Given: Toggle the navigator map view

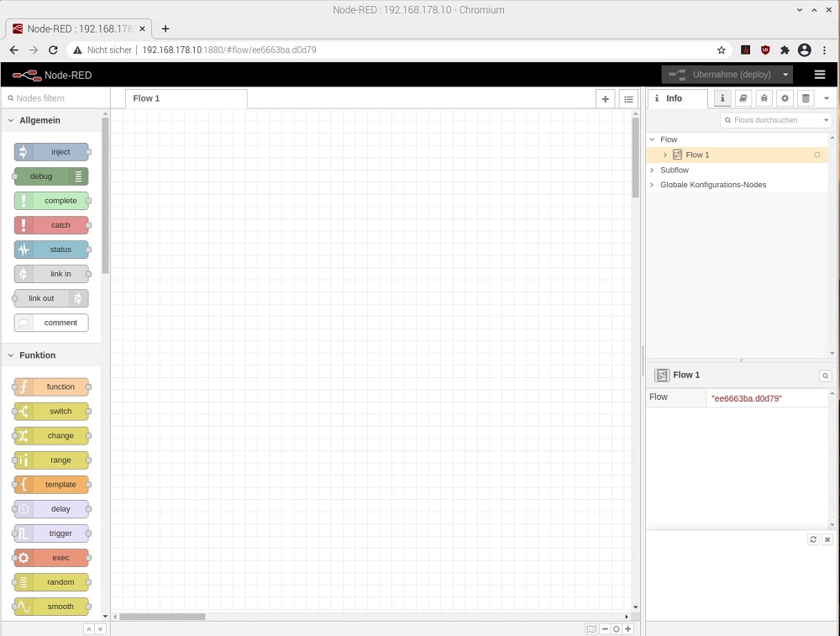Looking at the screenshot, I should pos(591,628).
